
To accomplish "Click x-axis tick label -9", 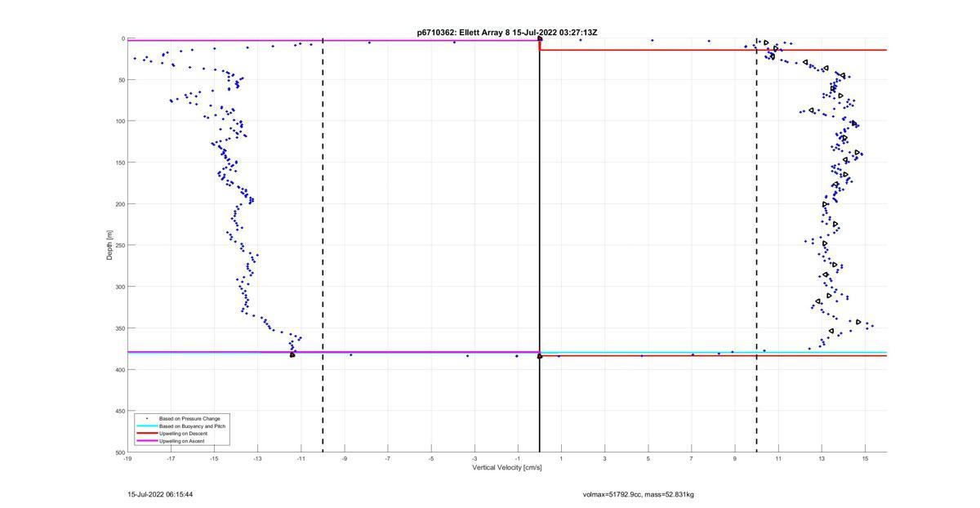I will (x=345, y=458).
